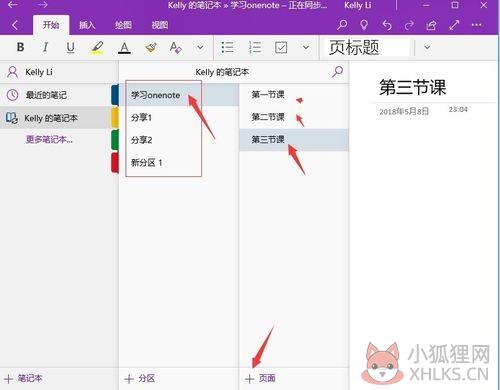Viewport: 500px width, 390px height.
Task: Click the page time 23:04
Action: coord(458,109)
